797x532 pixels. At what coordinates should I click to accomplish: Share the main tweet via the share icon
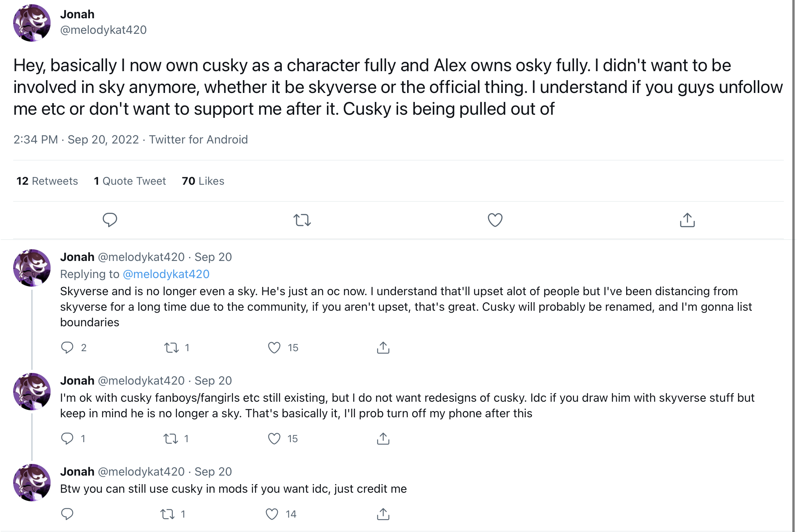687,220
